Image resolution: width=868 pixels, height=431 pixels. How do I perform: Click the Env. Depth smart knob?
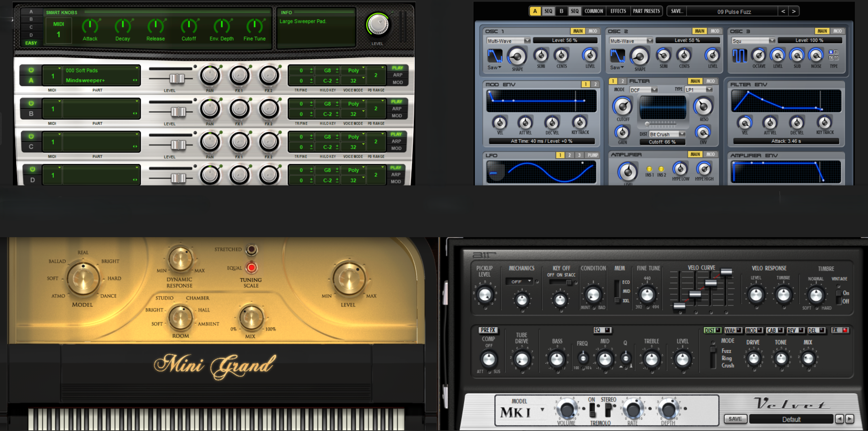222,26
